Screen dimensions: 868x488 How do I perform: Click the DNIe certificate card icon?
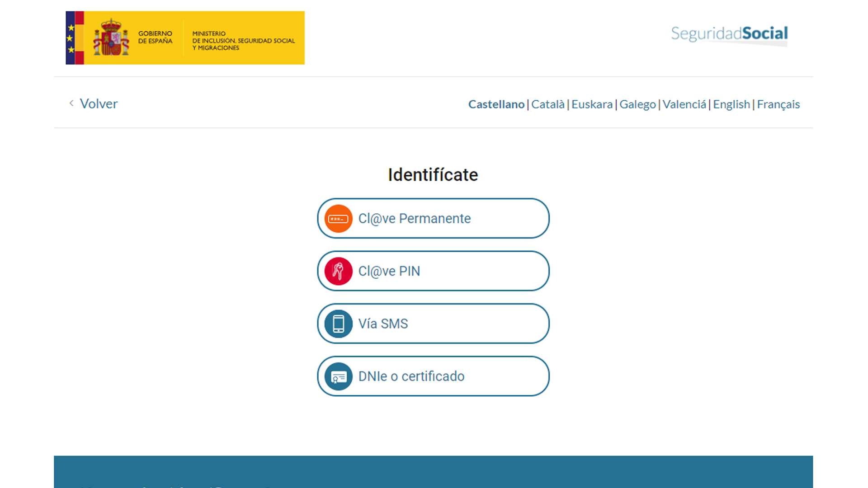coord(338,376)
